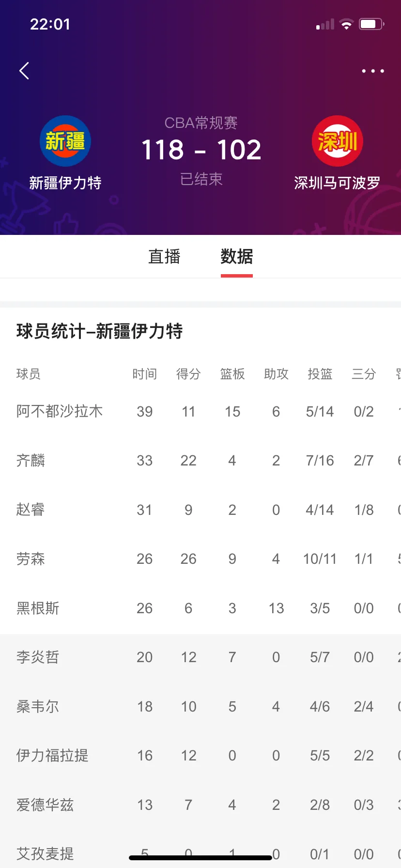Tap the back arrow icon

pyautogui.click(x=24, y=71)
